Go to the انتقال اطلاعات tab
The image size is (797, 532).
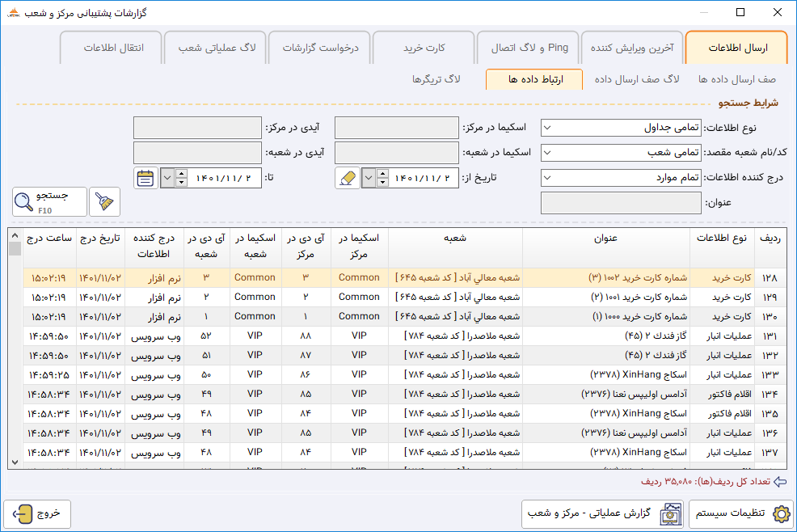pyautogui.click(x=112, y=48)
